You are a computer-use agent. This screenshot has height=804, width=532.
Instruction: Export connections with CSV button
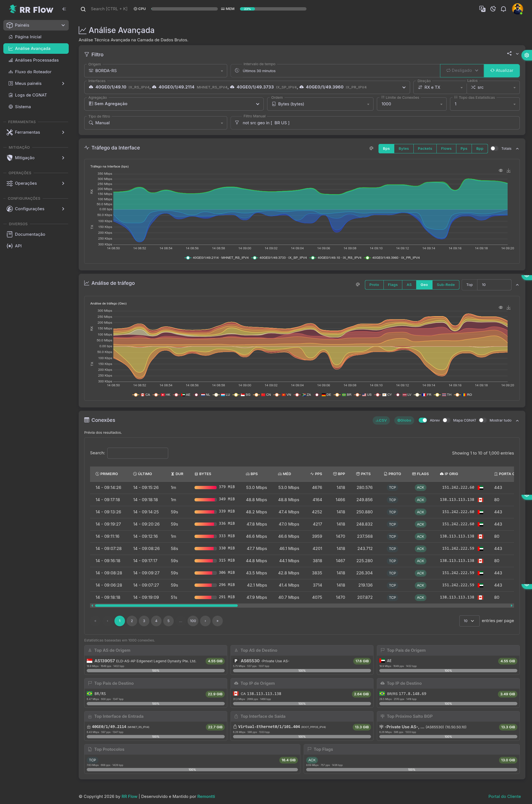(381, 420)
